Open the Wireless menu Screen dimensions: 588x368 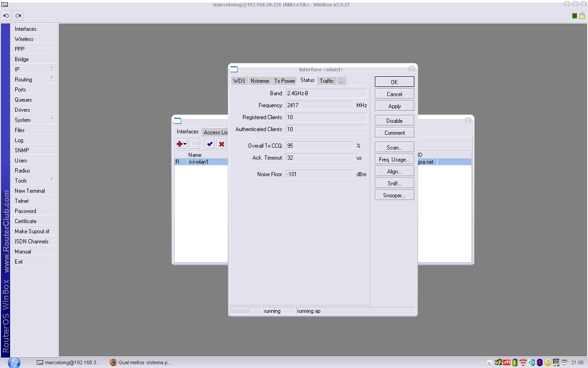[34, 39]
